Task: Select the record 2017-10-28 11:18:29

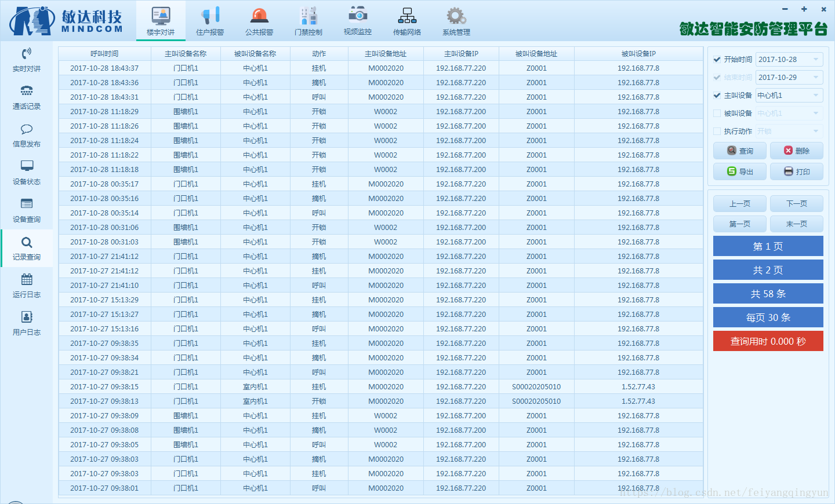Action: click(380, 111)
